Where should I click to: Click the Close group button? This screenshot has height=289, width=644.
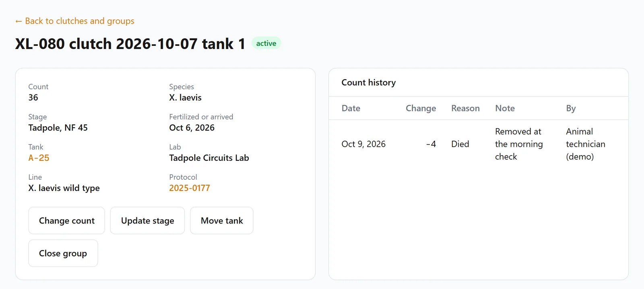63,253
